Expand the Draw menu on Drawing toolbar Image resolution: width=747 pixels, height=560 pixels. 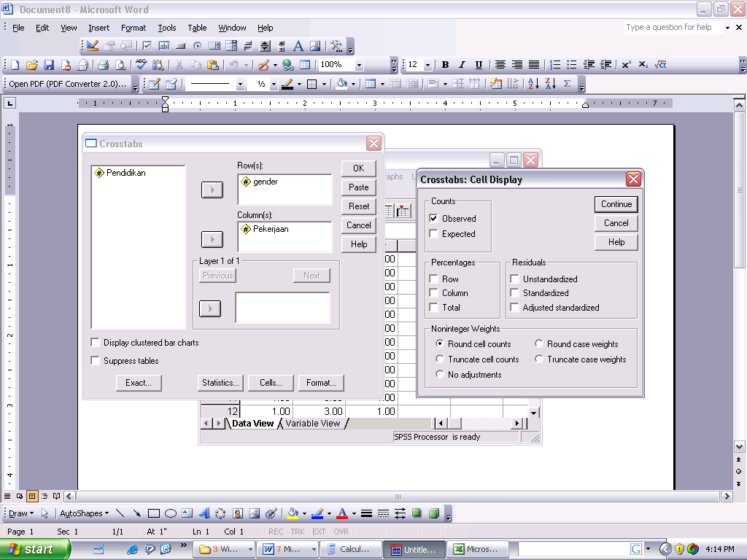pos(21,513)
